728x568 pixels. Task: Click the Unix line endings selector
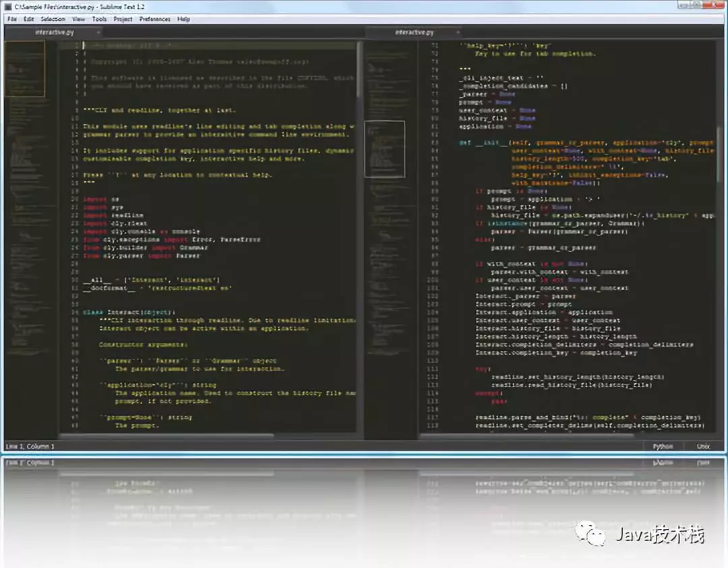[x=703, y=446]
